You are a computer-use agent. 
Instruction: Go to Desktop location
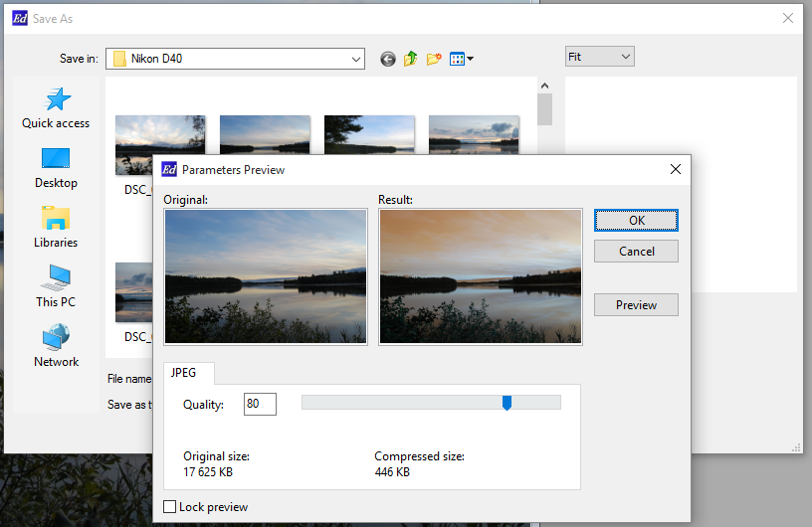tap(56, 168)
